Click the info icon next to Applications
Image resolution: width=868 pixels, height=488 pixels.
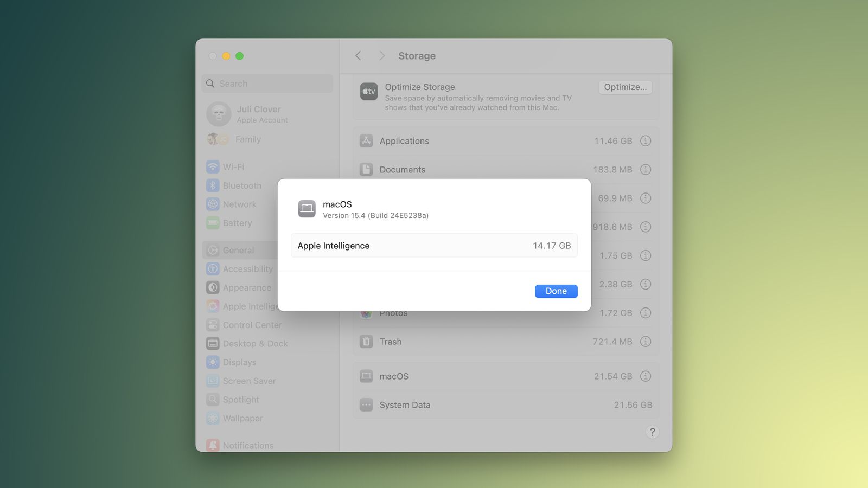click(645, 141)
